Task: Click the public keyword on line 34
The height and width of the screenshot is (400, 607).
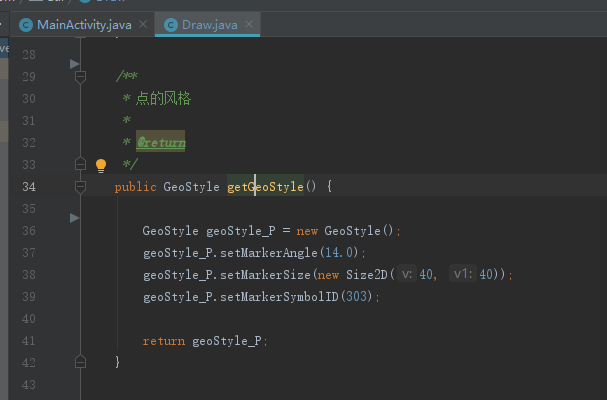Action: click(135, 187)
